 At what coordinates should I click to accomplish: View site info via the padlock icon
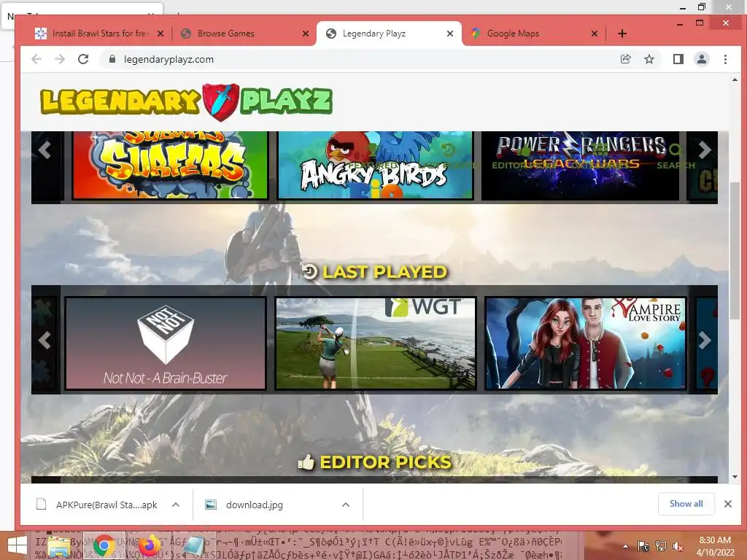click(112, 59)
